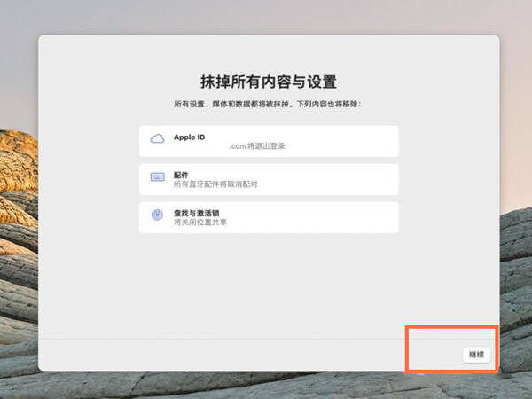Click empty space inside the Apple ID card
This screenshot has width=532, height=399.
340,141
